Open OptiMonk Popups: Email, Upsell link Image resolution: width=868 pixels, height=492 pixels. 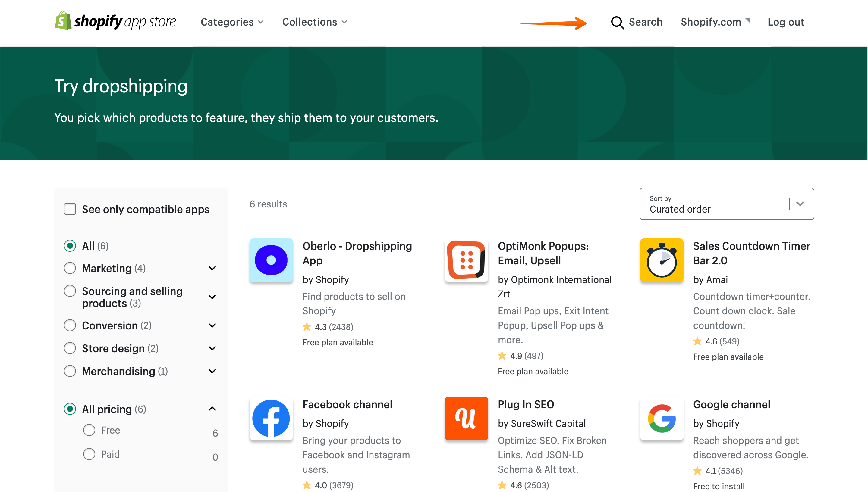tap(543, 253)
